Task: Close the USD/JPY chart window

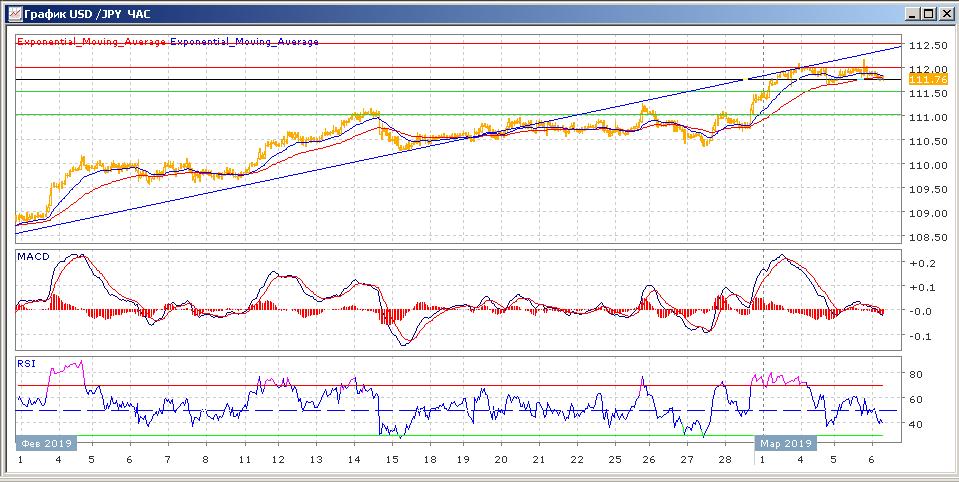Action: [x=945, y=14]
